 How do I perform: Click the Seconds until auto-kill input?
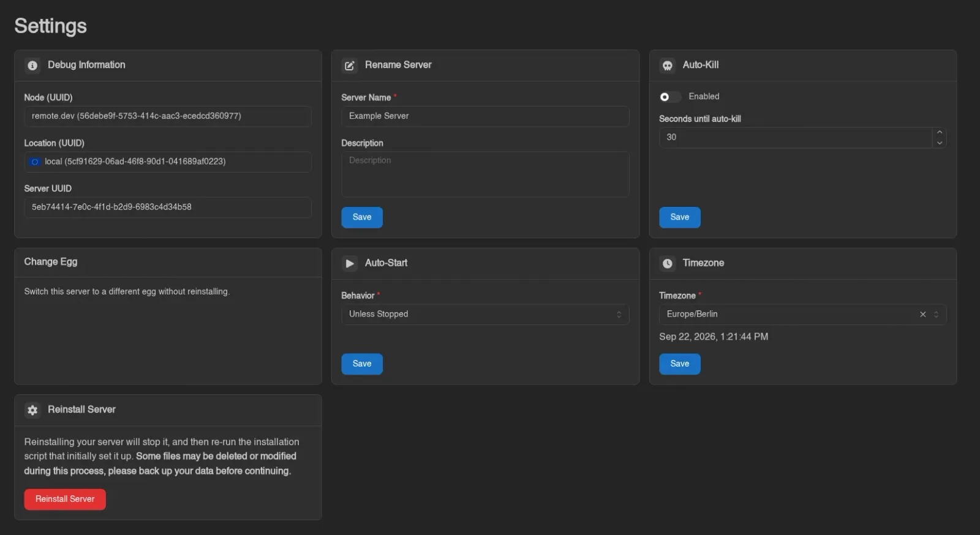click(796, 138)
